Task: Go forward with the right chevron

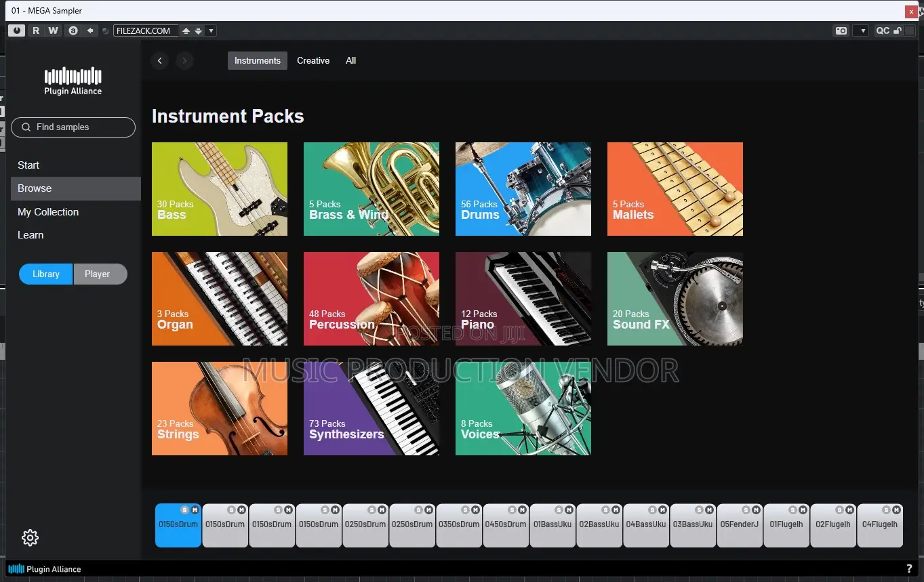Action: click(x=185, y=61)
